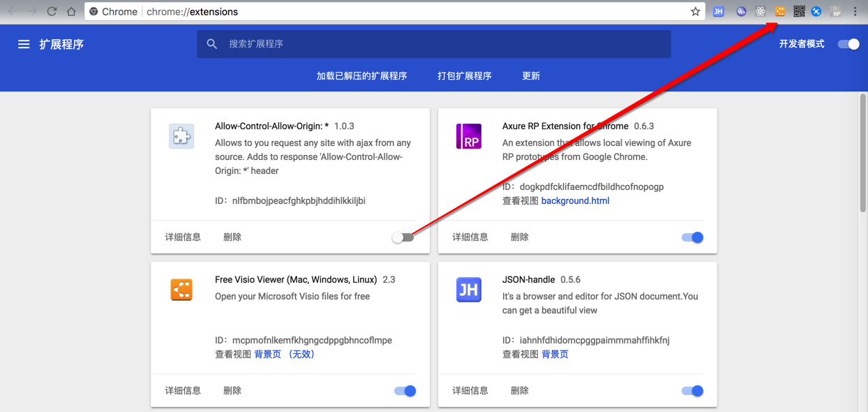Click the Chrome site info icon in address bar
Screen dimensions: 868x412
click(93, 12)
